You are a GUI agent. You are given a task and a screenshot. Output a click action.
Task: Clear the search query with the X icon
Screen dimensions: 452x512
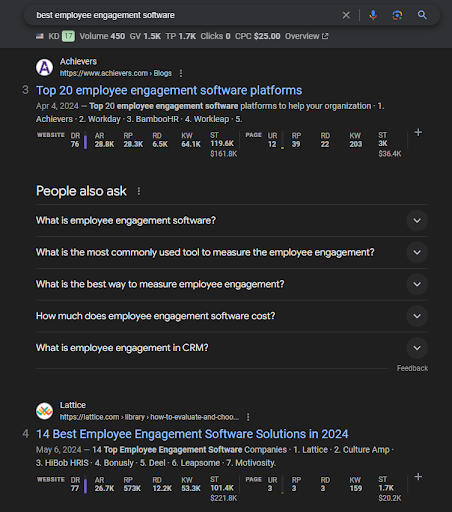pos(346,15)
